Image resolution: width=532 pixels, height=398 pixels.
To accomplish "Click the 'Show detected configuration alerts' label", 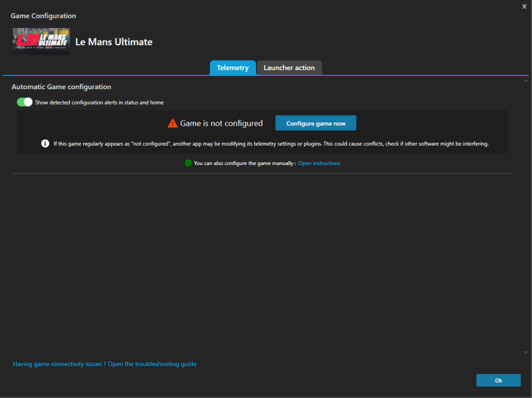I will (99, 102).
